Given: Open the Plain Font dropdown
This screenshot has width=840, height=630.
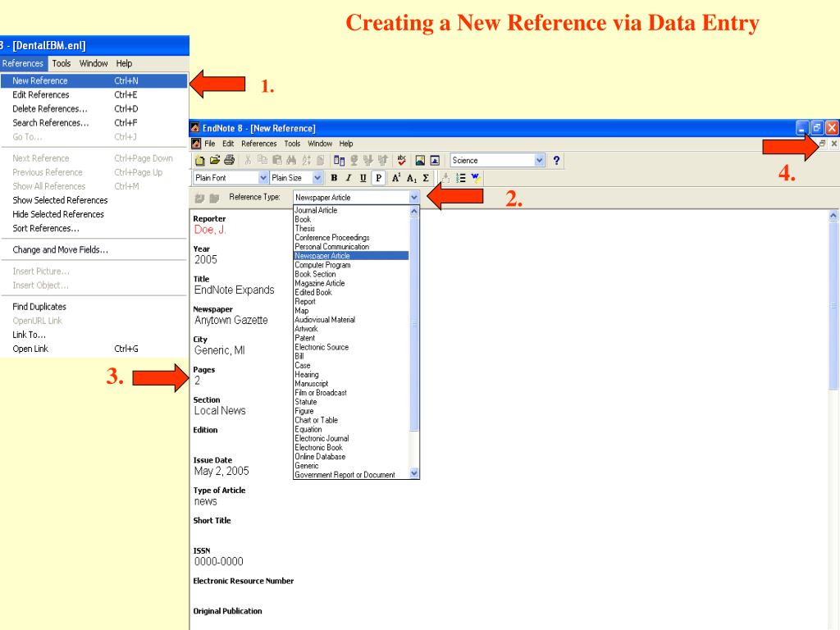Looking at the screenshot, I should click(263, 178).
